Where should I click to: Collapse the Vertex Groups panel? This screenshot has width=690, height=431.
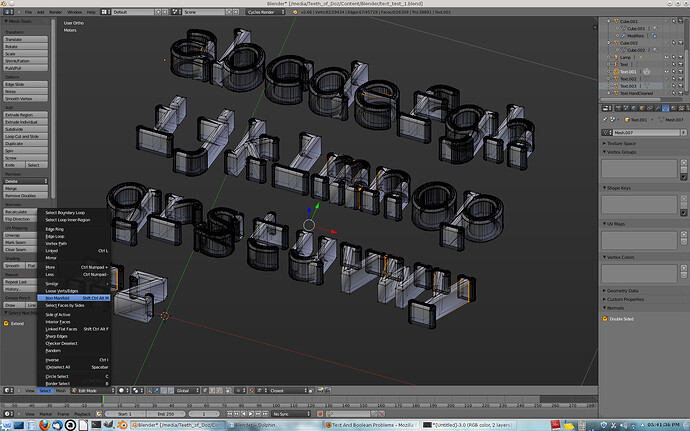(621, 152)
